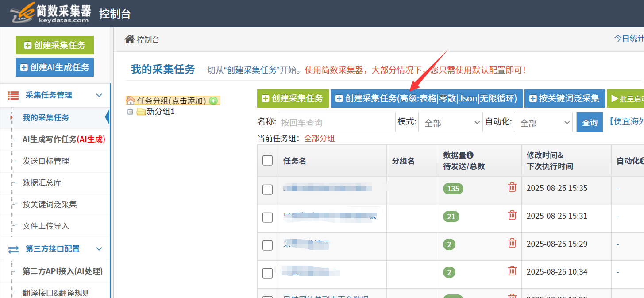
Task: Collapse the 第三方接口配置 section chevron
Action: pyautogui.click(x=99, y=249)
